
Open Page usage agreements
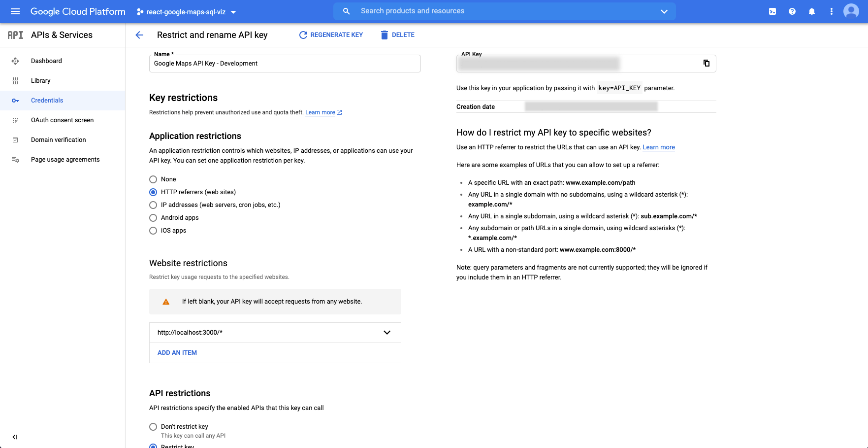pos(63,160)
